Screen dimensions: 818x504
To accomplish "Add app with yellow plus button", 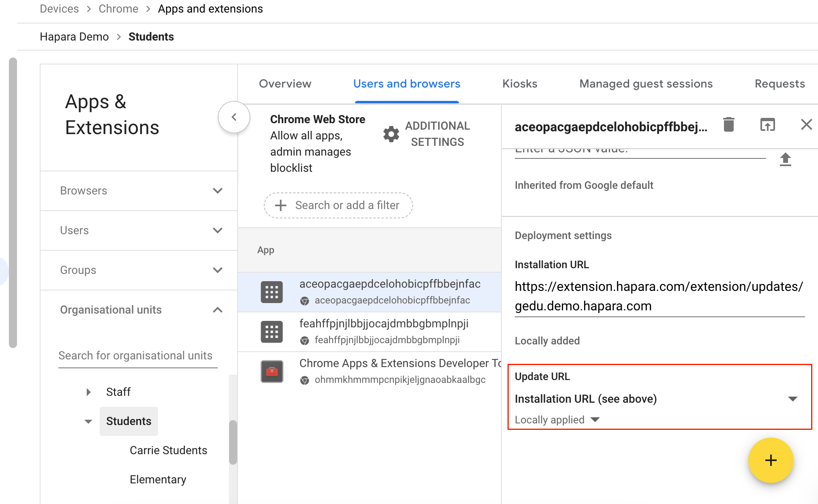I will pyautogui.click(x=771, y=460).
